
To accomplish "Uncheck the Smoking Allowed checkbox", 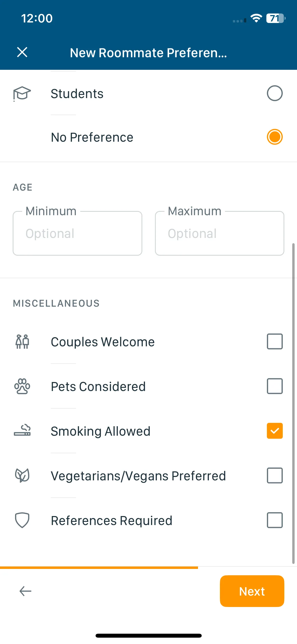I will (x=275, y=431).
